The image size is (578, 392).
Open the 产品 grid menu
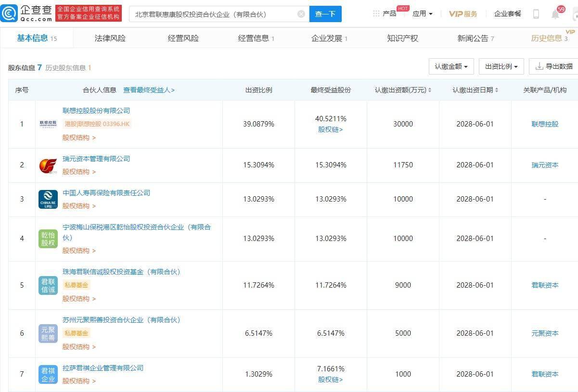[384, 13]
